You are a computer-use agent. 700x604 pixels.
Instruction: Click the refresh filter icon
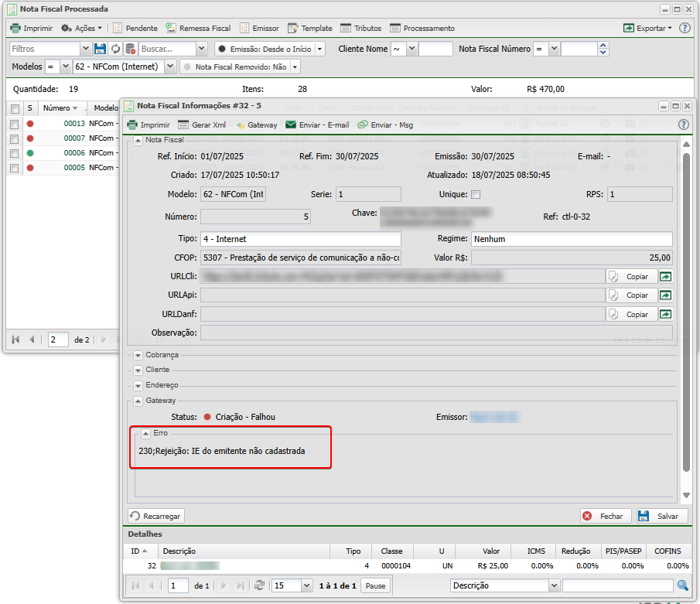[115, 49]
